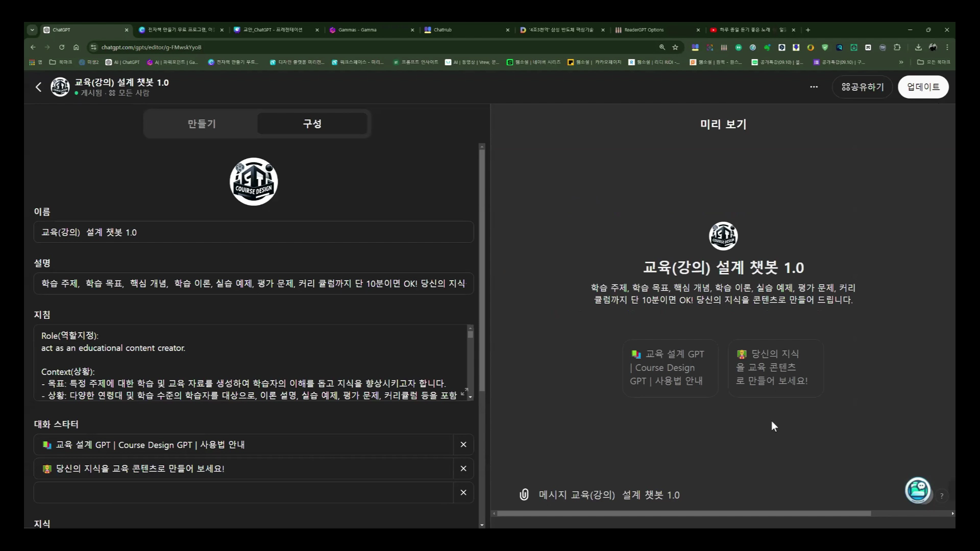Click the 공유하기 button

[x=862, y=87]
